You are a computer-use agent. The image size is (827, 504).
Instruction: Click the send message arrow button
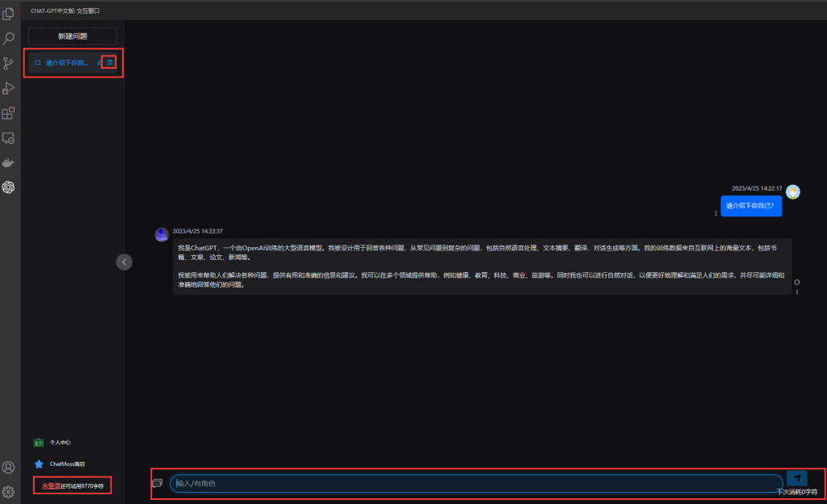pyautogui.click(x=796, y=478)
